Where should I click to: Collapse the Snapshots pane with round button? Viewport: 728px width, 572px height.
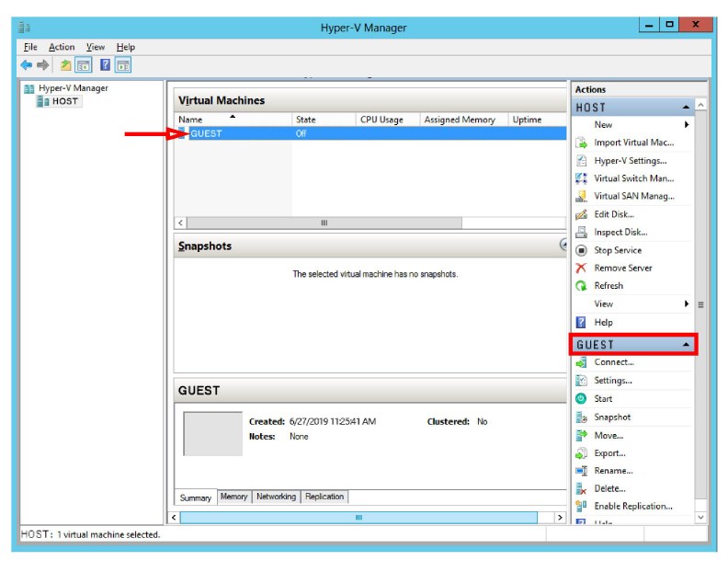pyautogui.click(x=563, y=245)
